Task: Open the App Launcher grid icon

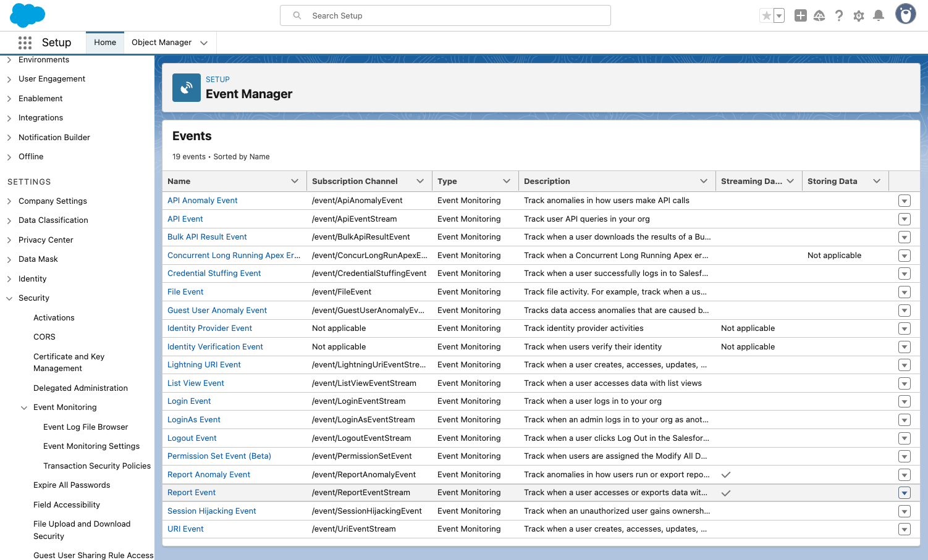Action: (25, 43)
